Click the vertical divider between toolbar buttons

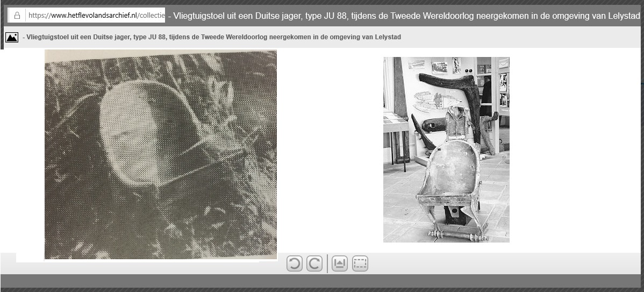click(x=327, y=263)
